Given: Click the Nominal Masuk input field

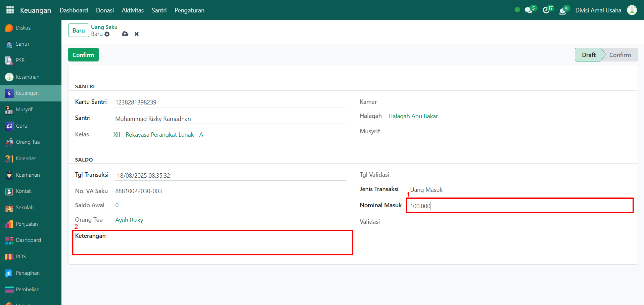Looking at the screenshot, I should (x=519, y=206).
